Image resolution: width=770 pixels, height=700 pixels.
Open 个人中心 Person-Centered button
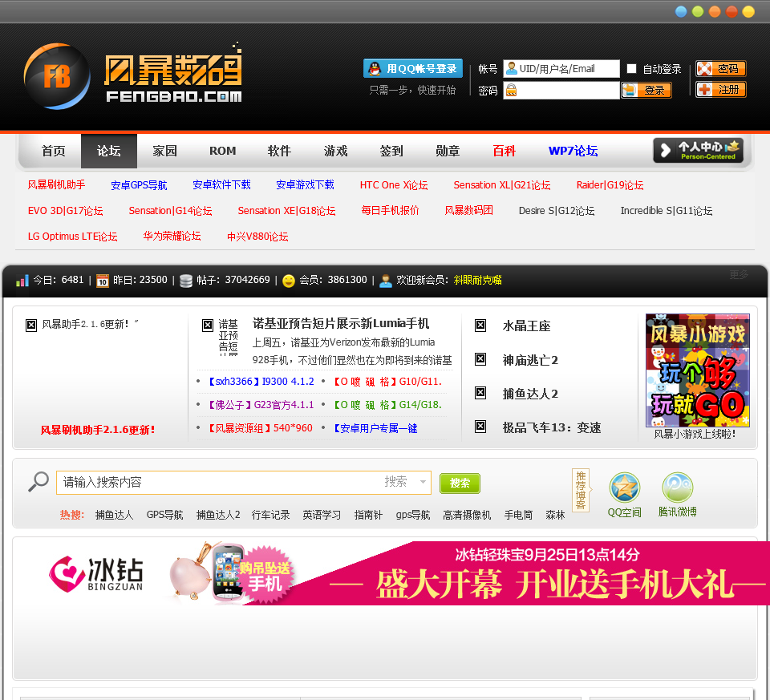point(698,150)
